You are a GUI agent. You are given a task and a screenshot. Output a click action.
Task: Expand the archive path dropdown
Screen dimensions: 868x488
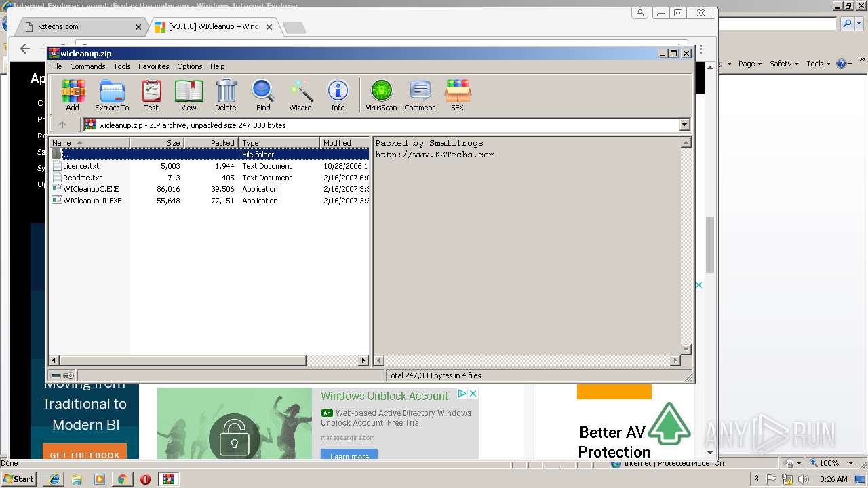pyautogui.click(x=684, y=125)
